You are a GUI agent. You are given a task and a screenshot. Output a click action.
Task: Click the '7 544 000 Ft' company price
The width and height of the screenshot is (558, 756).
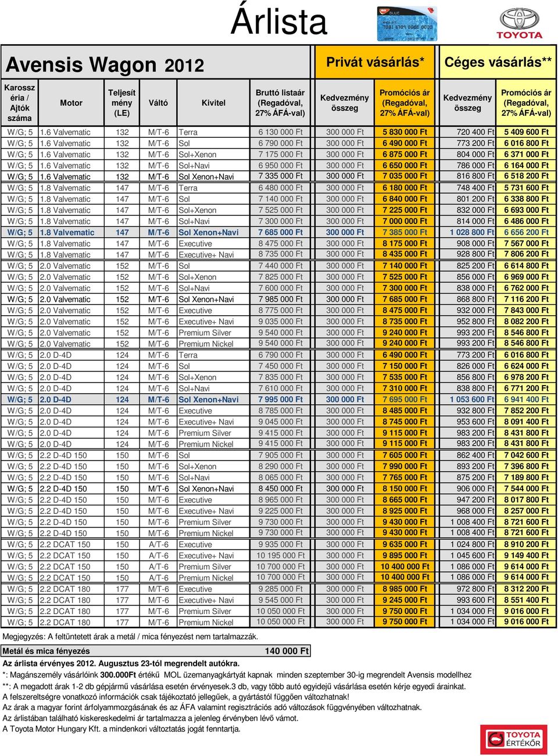pos(526,488)
